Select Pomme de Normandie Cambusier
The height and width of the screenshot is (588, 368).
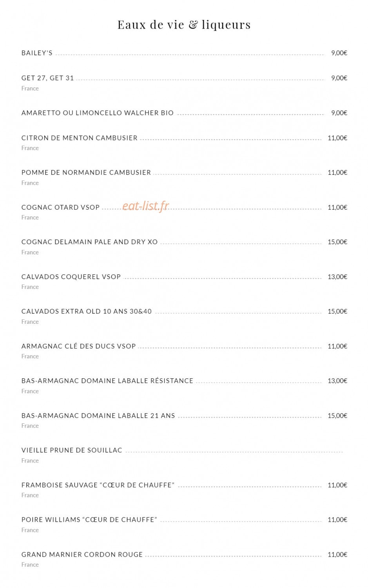coord(86,172)
